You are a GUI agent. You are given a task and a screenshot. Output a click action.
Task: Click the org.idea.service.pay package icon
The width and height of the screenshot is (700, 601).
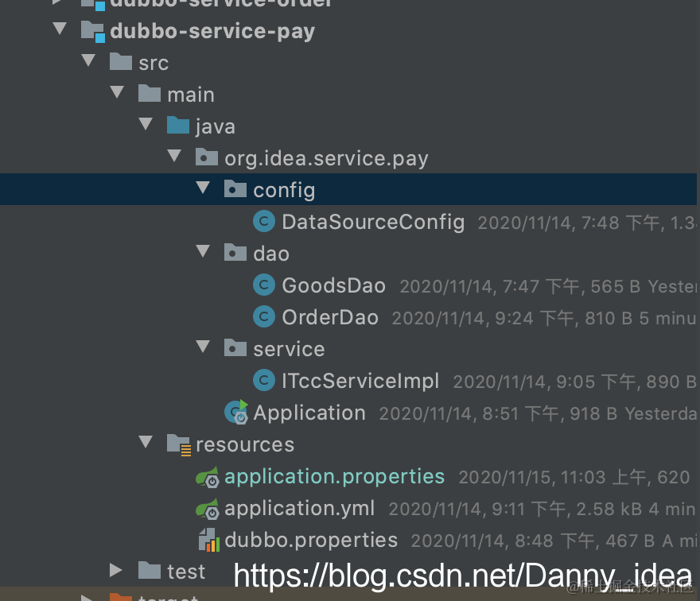pos(207,157)
